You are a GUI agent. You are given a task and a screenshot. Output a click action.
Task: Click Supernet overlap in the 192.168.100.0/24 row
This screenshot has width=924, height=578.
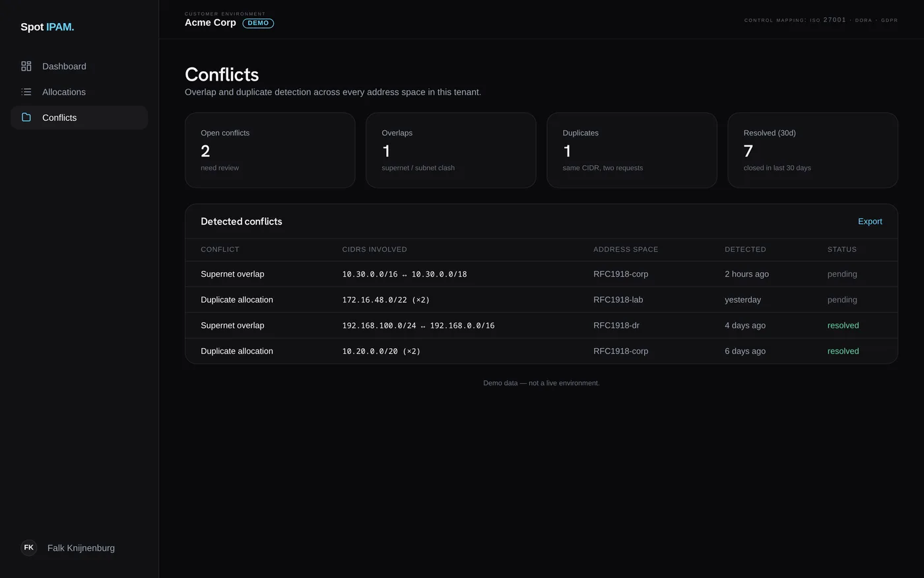point(232,326)
